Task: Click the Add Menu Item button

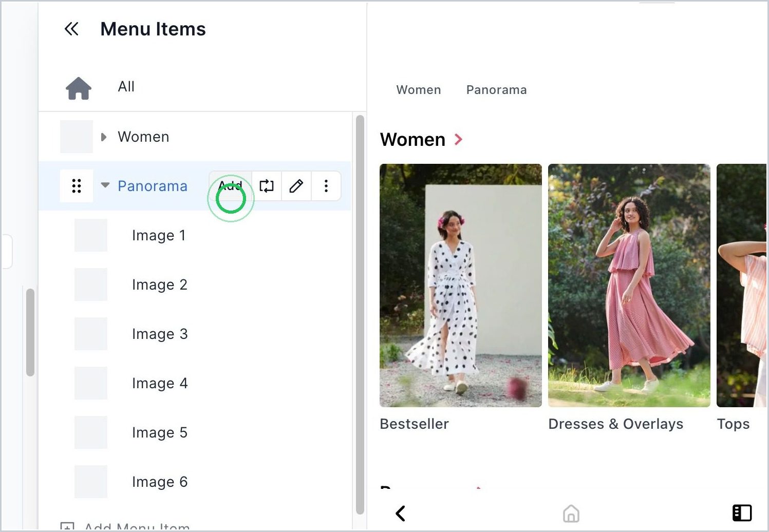Action: pyautogui.click(x=125, y=526)
